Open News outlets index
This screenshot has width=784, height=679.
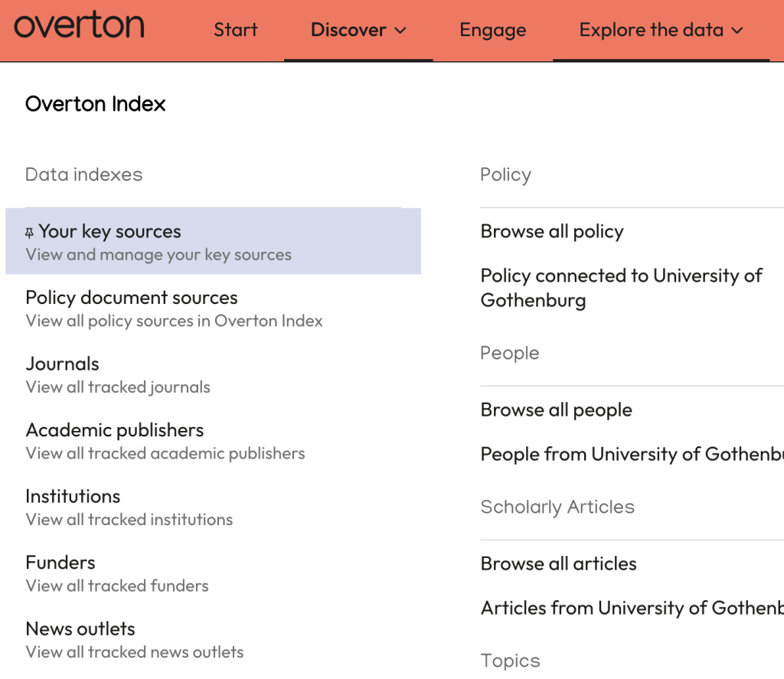(x=80, y=628)
